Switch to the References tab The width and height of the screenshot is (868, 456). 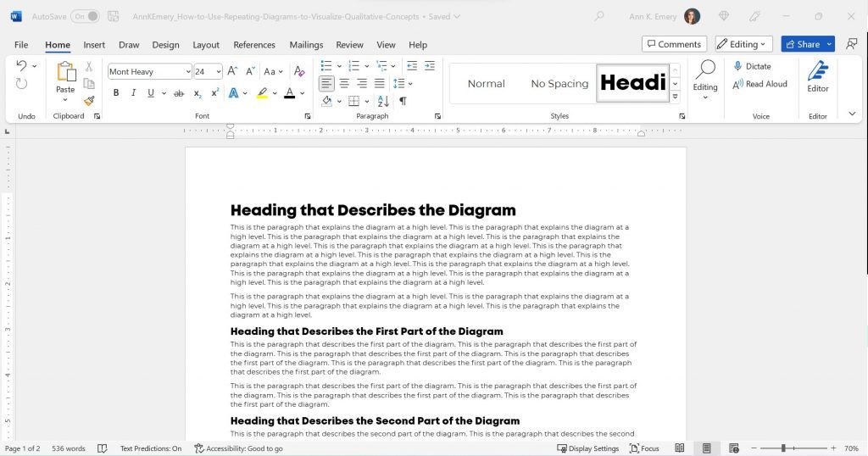coord(254,45)
